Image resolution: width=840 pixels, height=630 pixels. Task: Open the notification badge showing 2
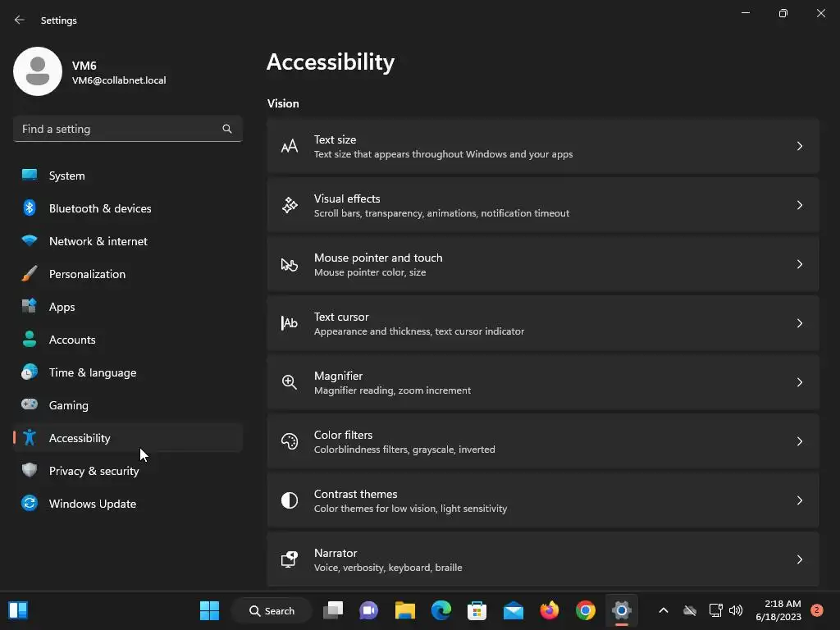(x=817, y=610)
